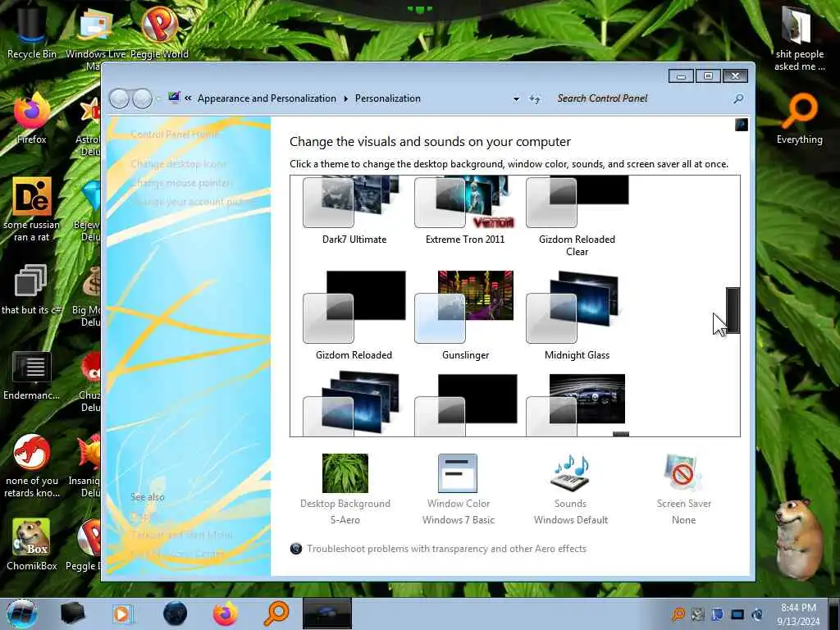
Task: Open Everything search from taskbar
Action: pos(276,614)
